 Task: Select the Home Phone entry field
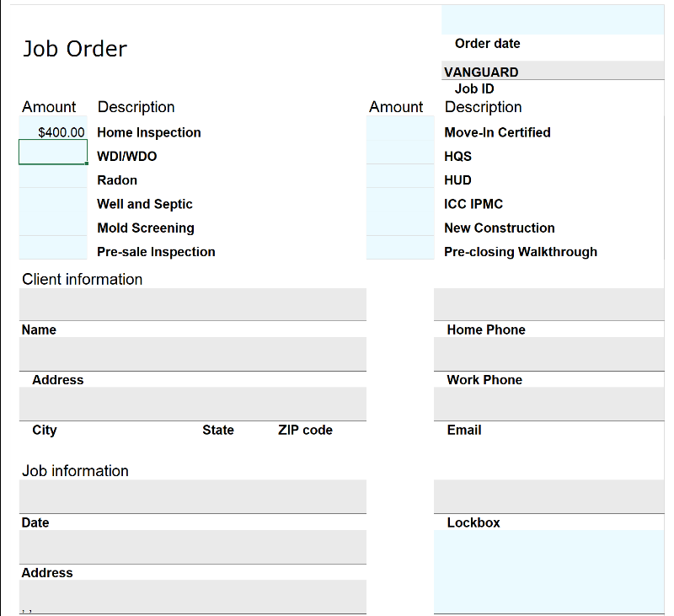[548, 304]
